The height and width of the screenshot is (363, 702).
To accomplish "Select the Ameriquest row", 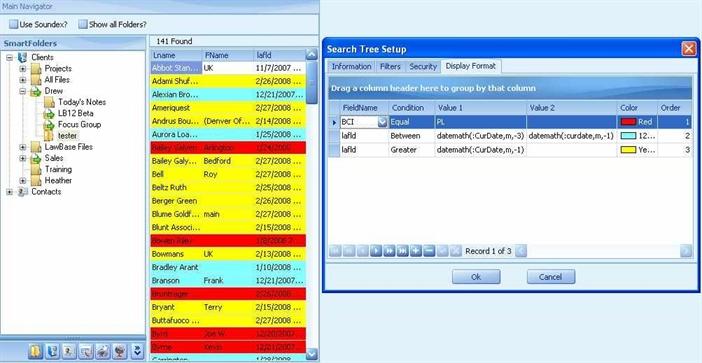I will (x=228, y=108).
